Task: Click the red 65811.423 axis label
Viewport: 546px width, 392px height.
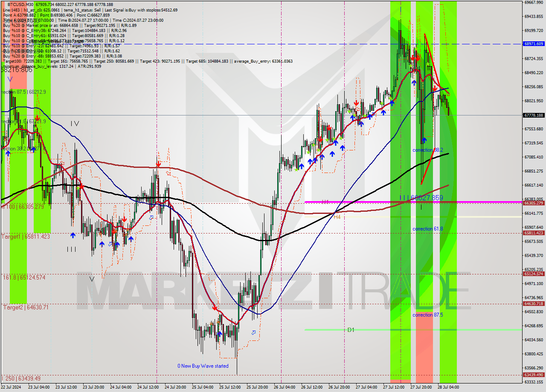Action: [x=534, y=233]
